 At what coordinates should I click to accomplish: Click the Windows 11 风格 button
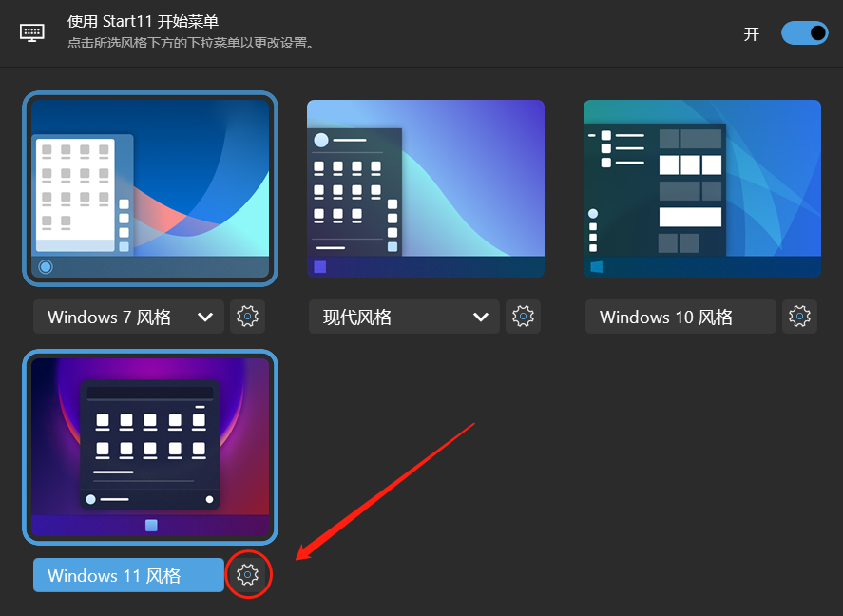coord(128,575)
